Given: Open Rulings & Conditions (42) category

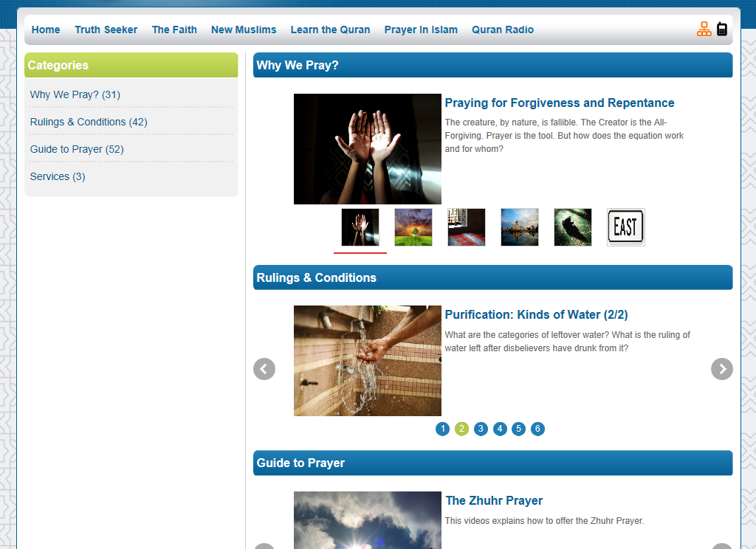Looking at the screenshot, I should [x=89, y=122].
